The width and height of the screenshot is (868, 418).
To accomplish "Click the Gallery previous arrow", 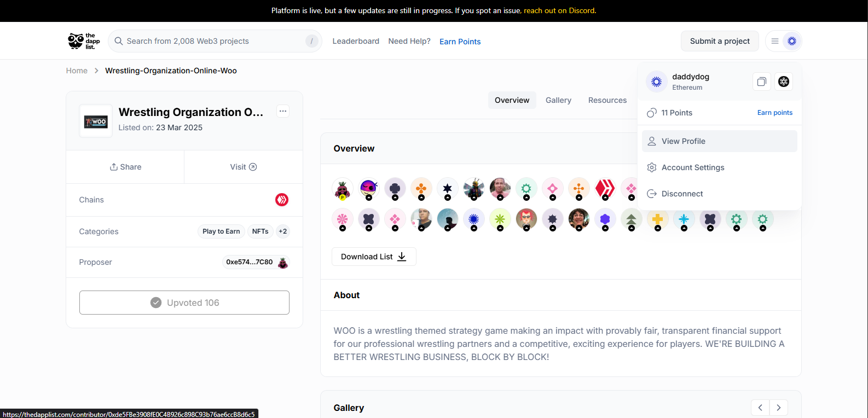I will 760,408.
